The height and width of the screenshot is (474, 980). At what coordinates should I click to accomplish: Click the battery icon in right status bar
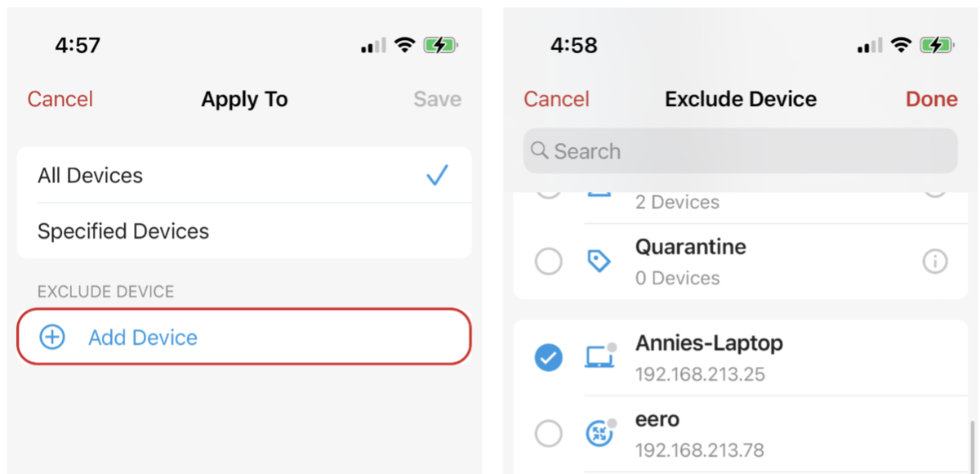pos(938,45)
